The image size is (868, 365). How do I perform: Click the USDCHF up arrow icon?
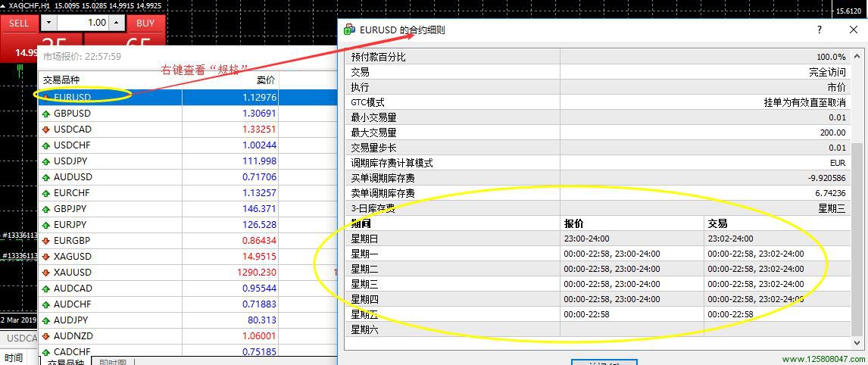46,145
